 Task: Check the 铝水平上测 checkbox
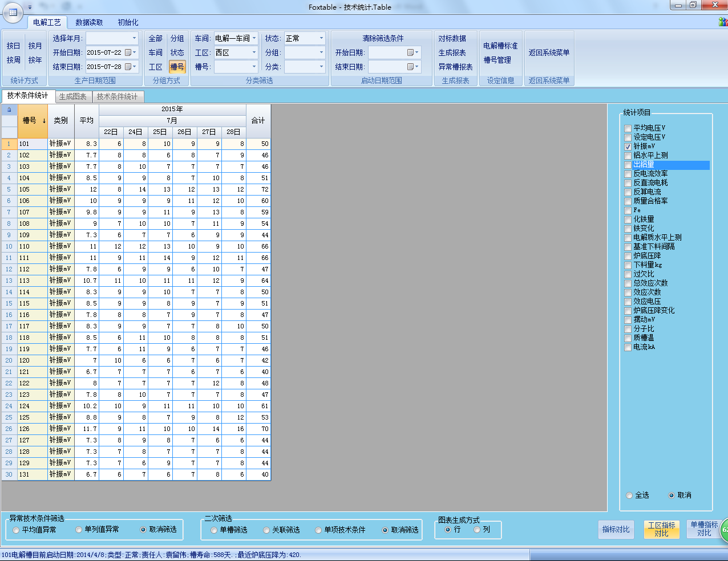coord(628,156)
